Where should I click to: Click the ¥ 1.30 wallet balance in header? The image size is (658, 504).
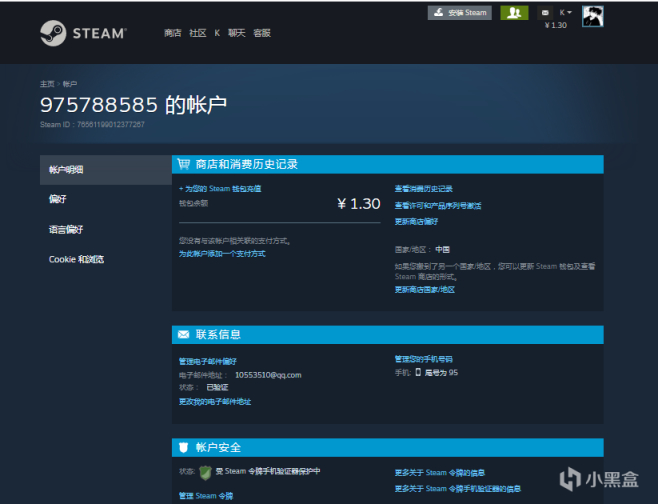tap(556, 25)
